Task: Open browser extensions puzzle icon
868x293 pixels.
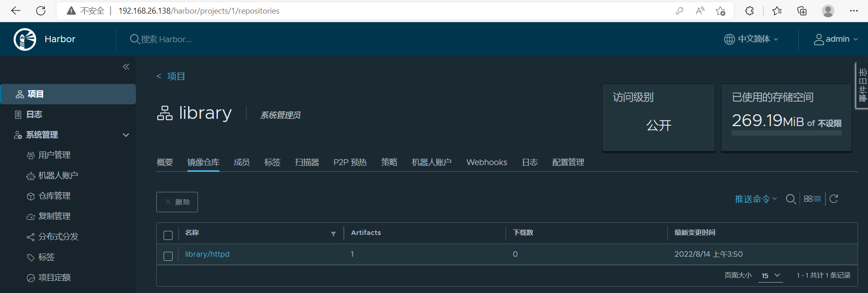Action: click(750, 11)
